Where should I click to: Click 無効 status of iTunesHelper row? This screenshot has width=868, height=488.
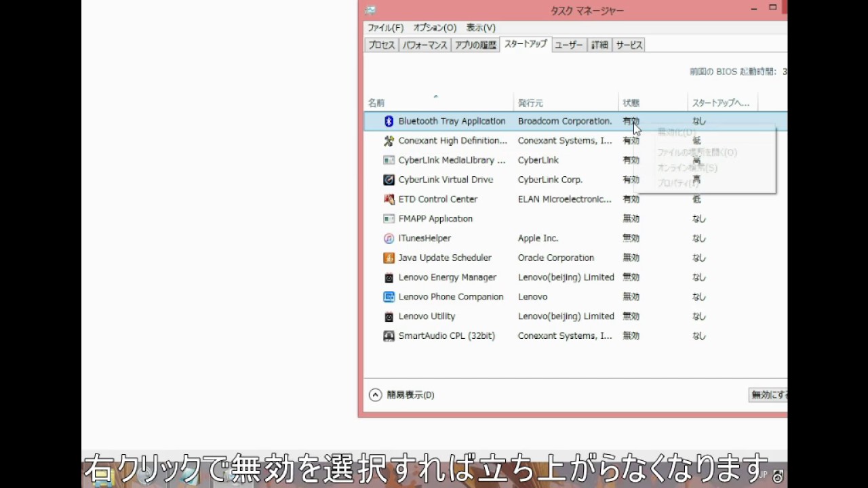[631, 239]
